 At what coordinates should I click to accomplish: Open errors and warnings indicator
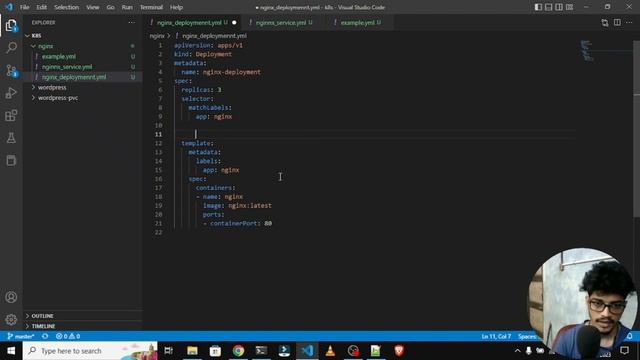pyautogui.click(x=68, y=336)
